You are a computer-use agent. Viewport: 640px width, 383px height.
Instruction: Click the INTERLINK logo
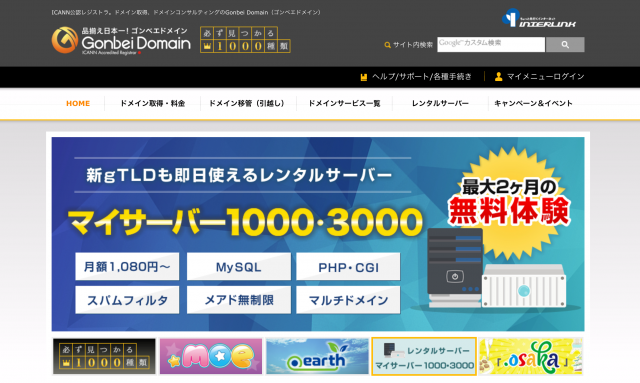coord(538,18)
